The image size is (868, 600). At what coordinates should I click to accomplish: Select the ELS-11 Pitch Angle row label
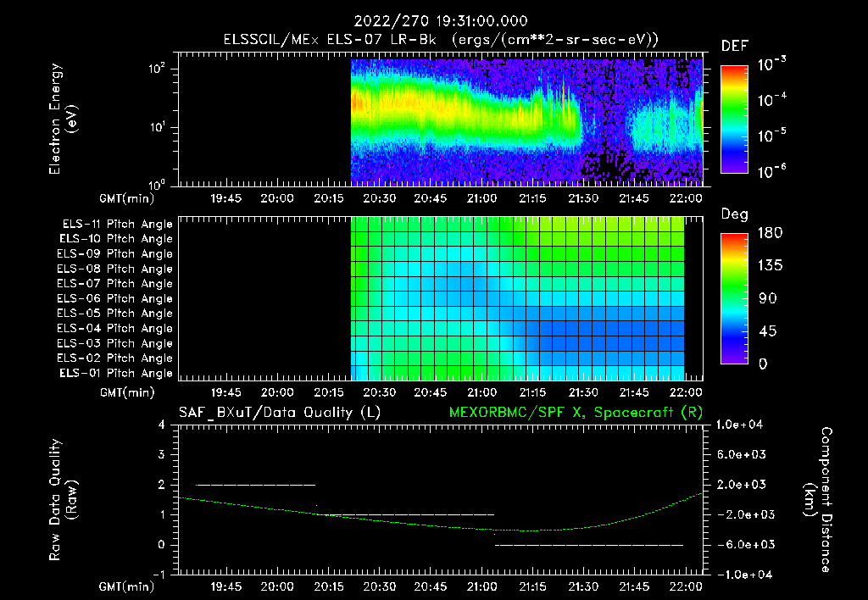[117, 225]
